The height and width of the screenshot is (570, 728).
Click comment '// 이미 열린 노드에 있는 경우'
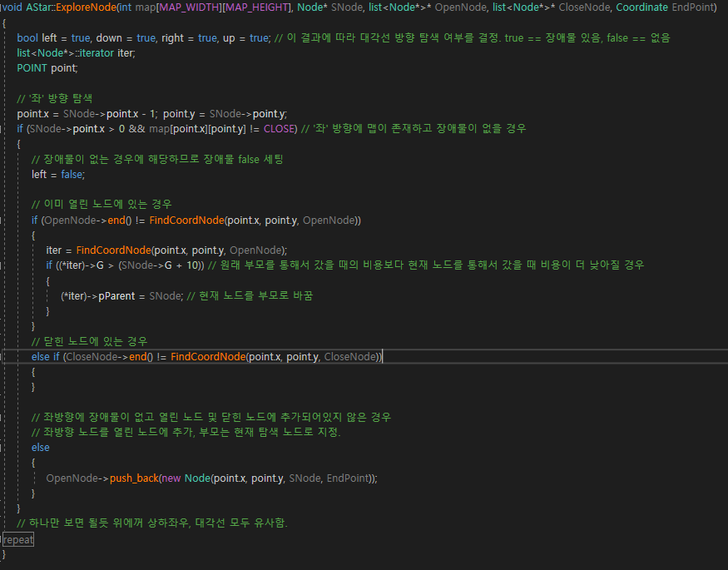102,204
